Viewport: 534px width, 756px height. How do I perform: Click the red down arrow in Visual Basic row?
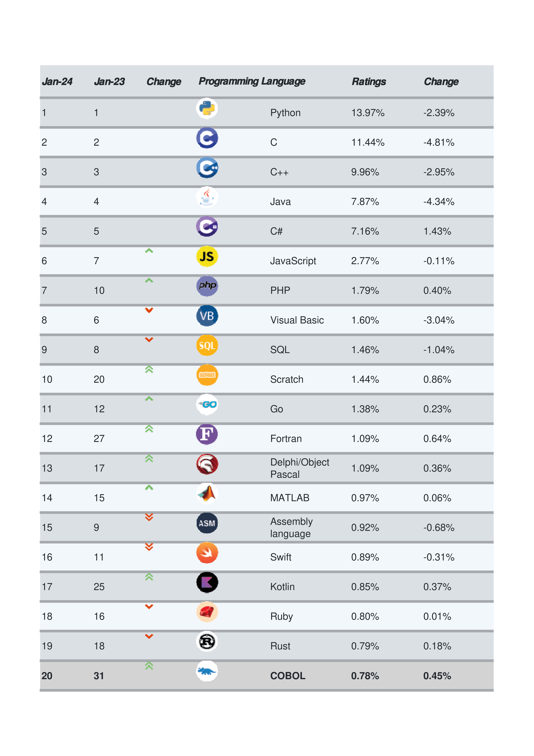pyautogui.click(x=149, y=310)
